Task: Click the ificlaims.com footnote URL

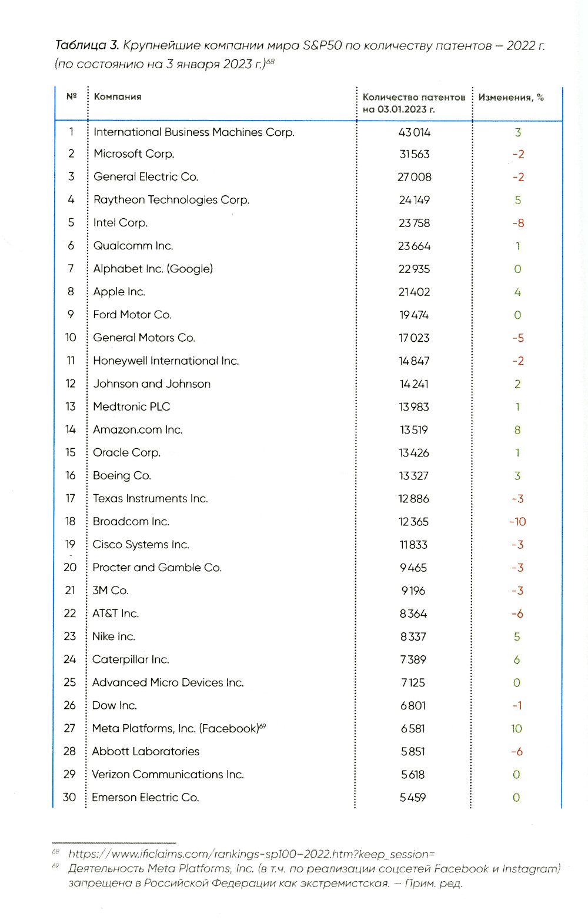Action: (x=251, y=854)
